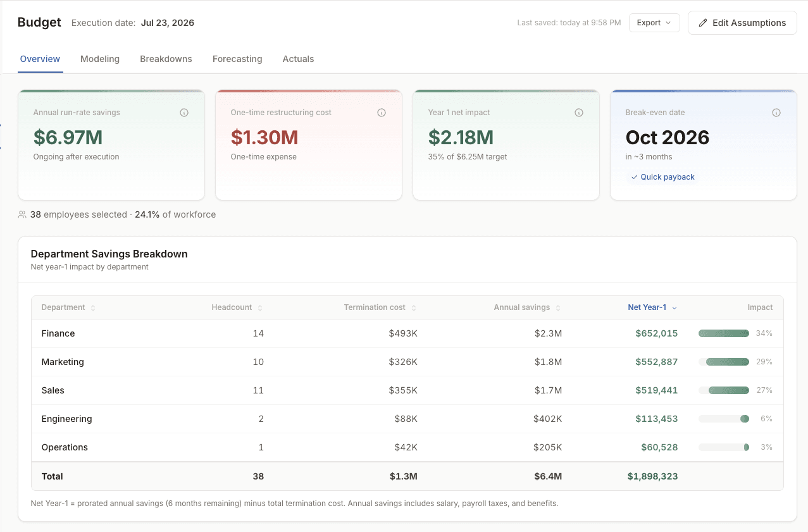The image size is (808, 532).
Task: Click the Headcount column header label
Action: [232, 307]
